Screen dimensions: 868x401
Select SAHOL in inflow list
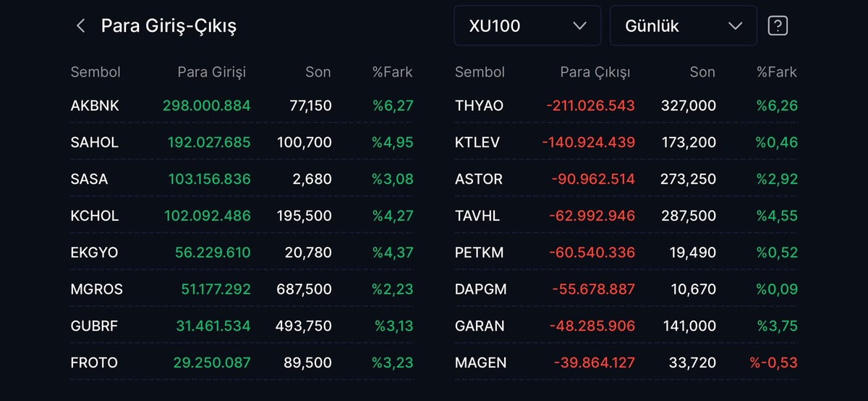pos(242,142)
